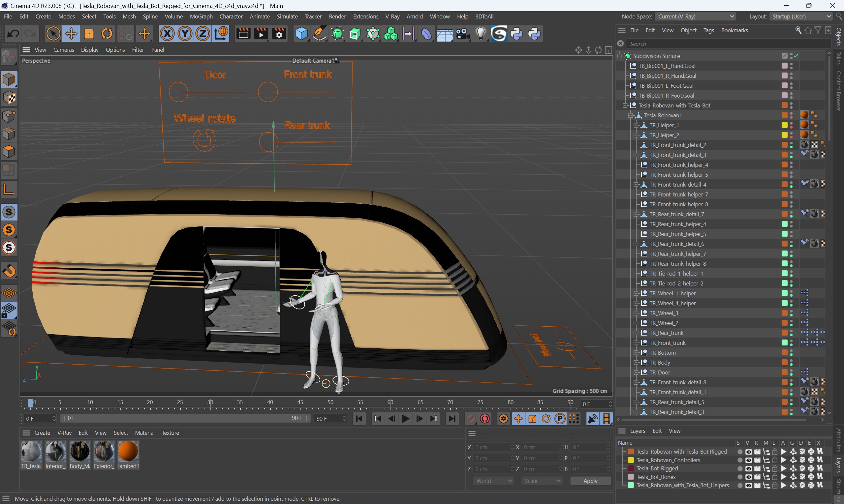Click the Live Selection tool icon

pos(53,34)
